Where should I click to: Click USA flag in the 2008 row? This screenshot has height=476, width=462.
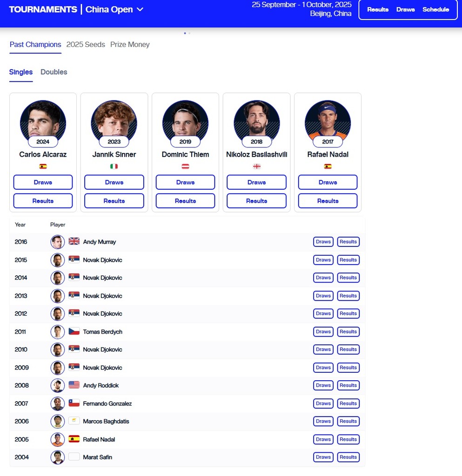[x=74, y=384]
